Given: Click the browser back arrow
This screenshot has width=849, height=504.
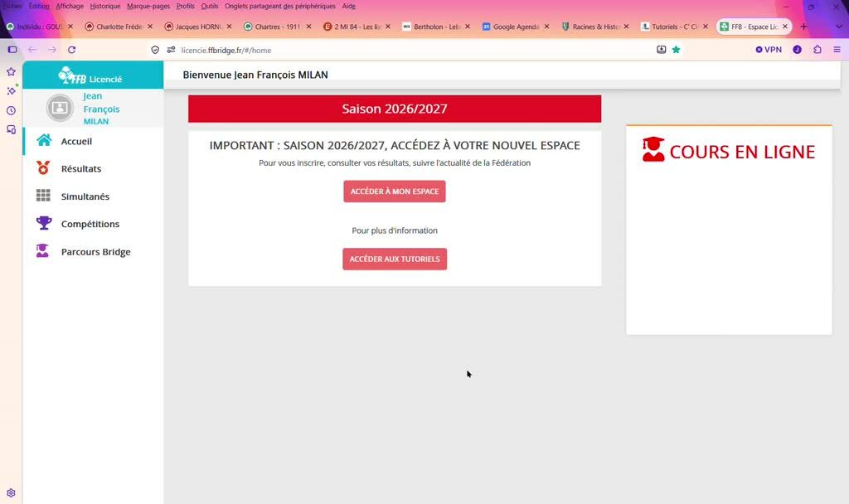Looking at the screenshot, I should [32, 50].
